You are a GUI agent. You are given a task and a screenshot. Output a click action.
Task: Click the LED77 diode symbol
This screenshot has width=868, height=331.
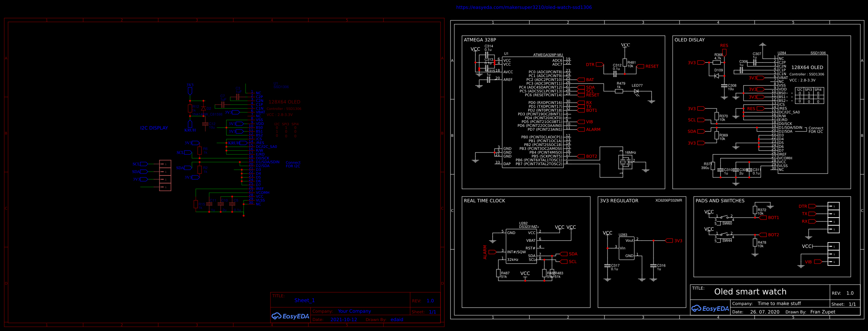(636, 91)
